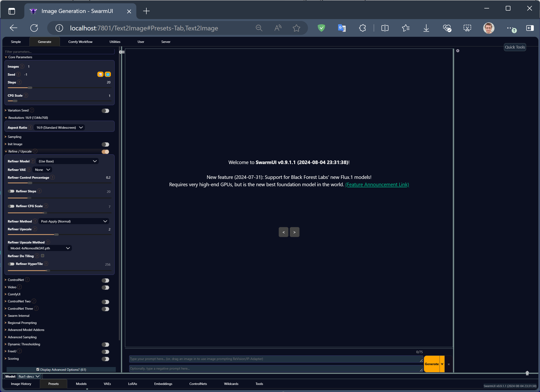Open the browser extensions puzzle icon
540x392 pixels.
pyautogui.click(x=362, y=28)
